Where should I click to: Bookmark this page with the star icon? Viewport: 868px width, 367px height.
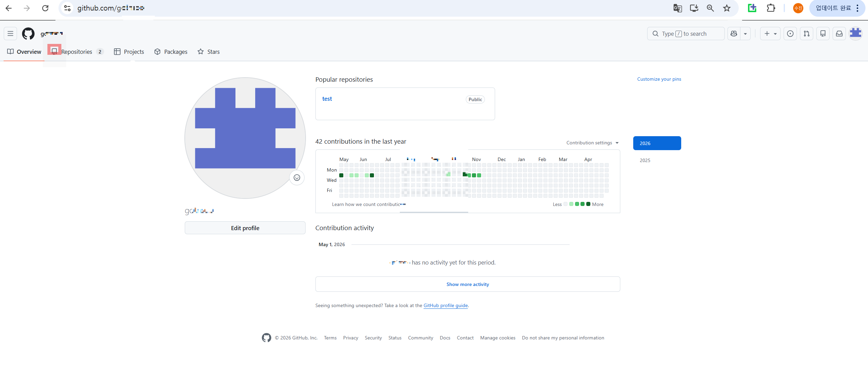click(x=727, y=8)
